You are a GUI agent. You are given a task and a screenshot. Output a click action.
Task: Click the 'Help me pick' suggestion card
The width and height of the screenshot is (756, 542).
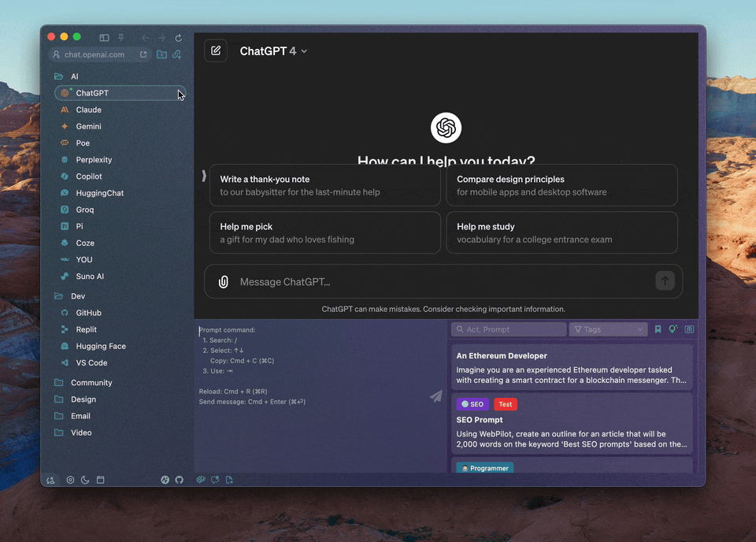point(325,232)
